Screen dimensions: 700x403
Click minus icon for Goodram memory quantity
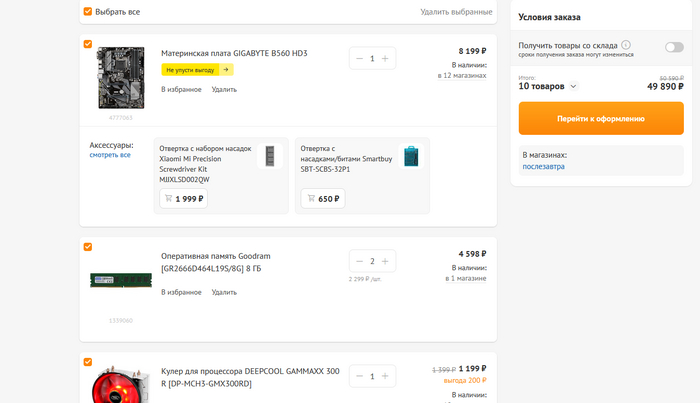(360, 261)
